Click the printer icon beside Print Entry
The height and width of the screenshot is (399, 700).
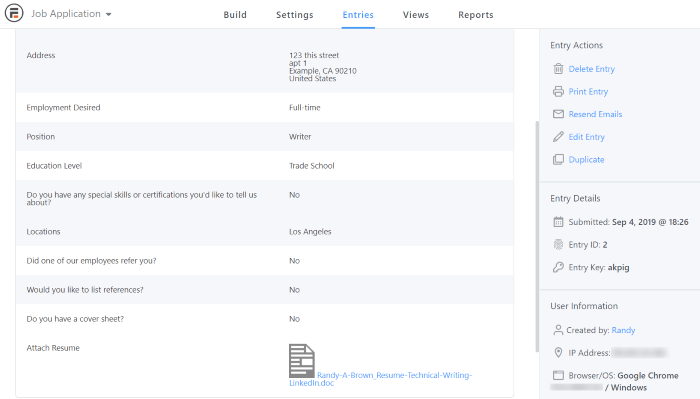pos(558,91)
